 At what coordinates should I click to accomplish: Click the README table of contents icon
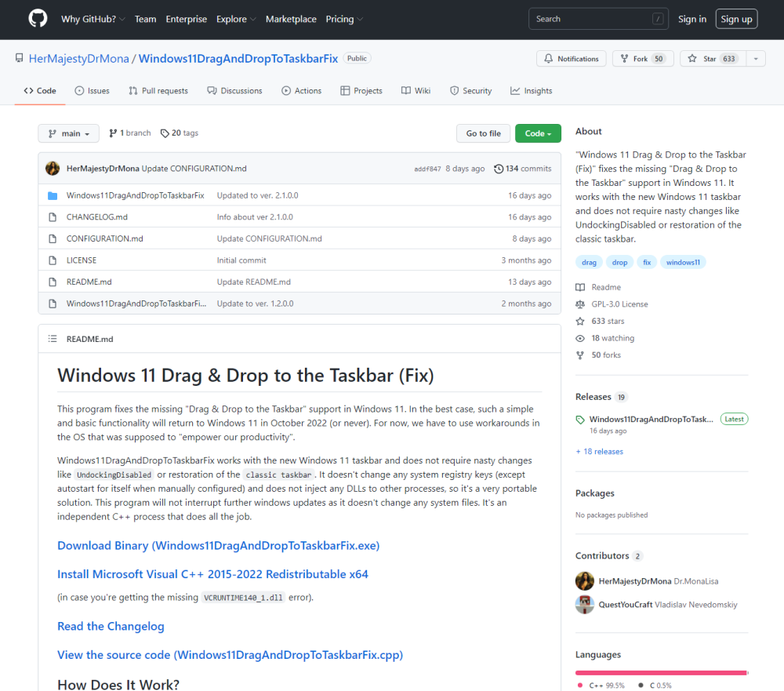(53, 339)
